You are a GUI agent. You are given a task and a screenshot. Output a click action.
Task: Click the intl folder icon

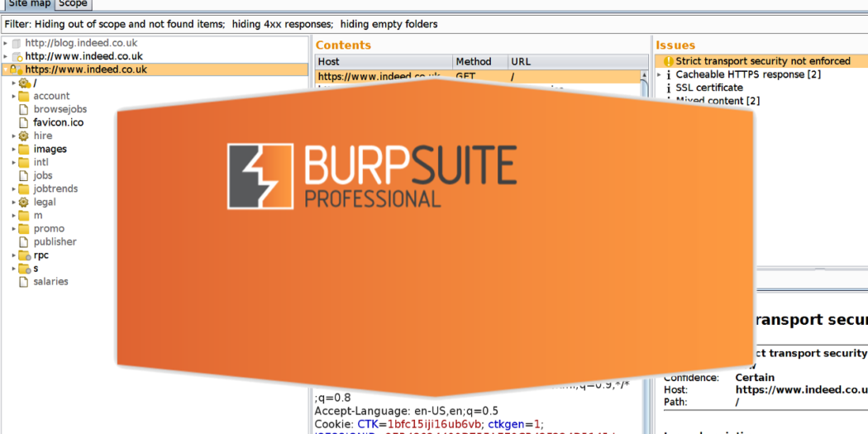click(24, 162)
